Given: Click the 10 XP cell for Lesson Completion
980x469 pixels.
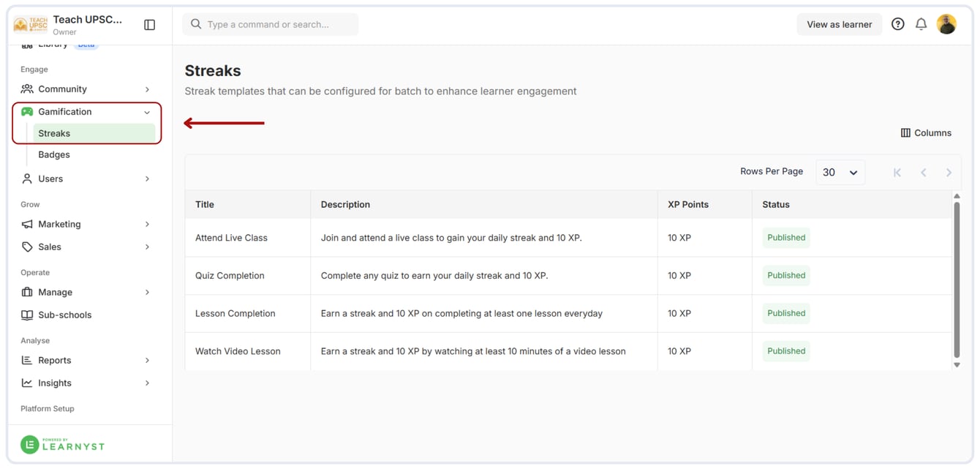Looking at the screenshot, I should coord(679,313).
